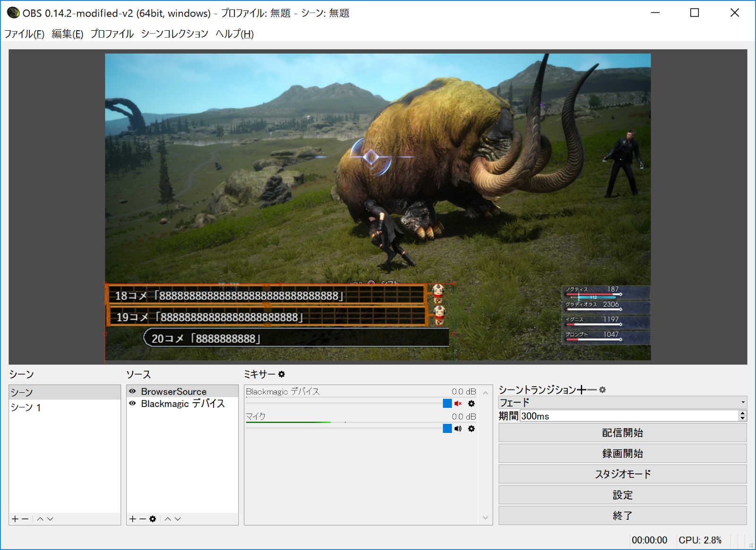Open gear settings for マイク audio

pos(471,429)
